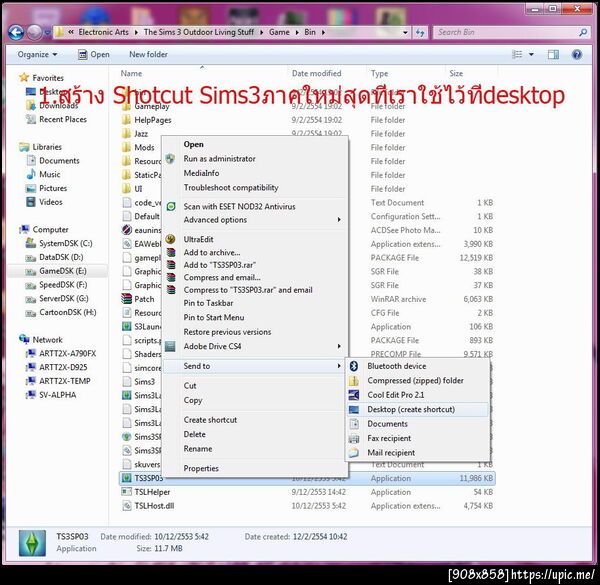Expand breadcrumb arrow after Electronic Arts
This screenshot has height=585, width=600.
tap(136, 33)
